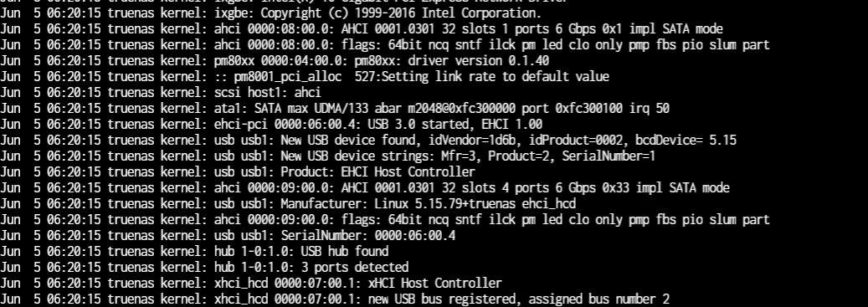Click the New USB device strings line
The image size is (868, 307).
(328, 156)
